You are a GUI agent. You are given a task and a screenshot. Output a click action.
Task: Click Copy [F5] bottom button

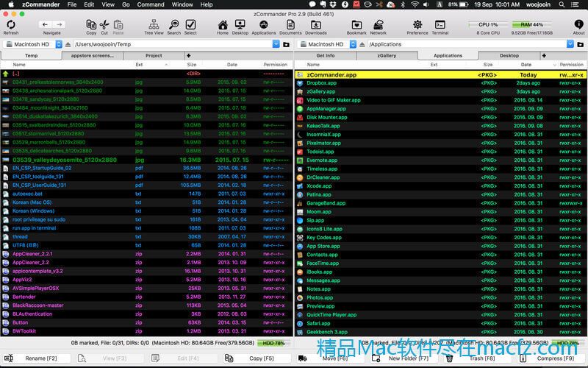(x=257, y=358)
